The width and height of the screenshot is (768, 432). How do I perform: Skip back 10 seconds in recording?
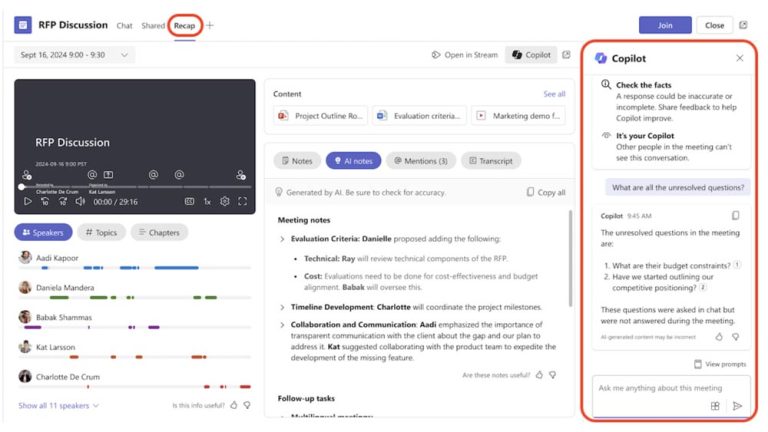pos(45,201)
